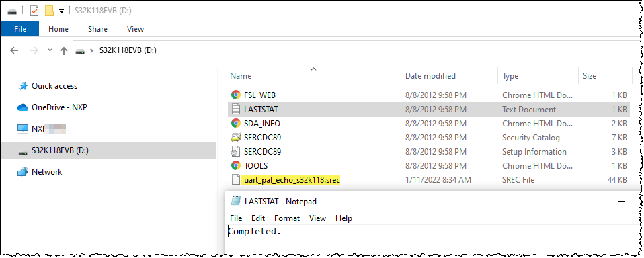Go up one folder level arrow

(x=64, y=51)
